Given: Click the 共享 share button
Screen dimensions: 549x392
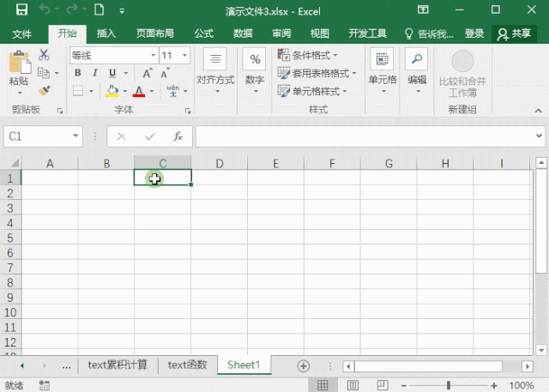Looking at the screenshot, I should tap(514, 34).
